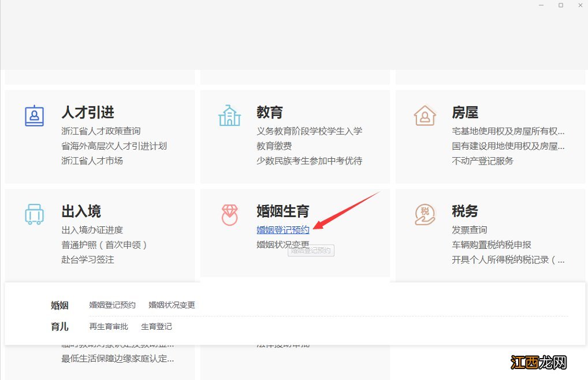Click the 婚姻生育 diamond ring icon
The width and height of the screenshot is (588, 380).
(x=229, y=214)
